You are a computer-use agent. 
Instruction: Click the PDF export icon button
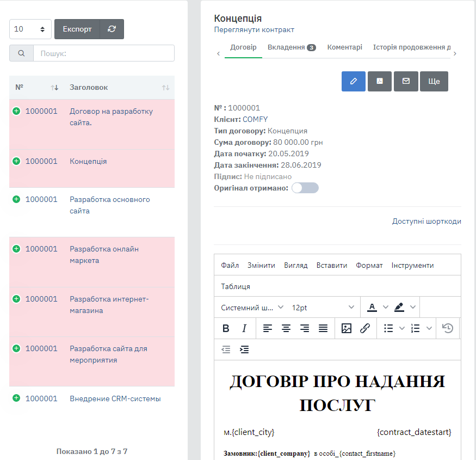[x=380, y=81]
